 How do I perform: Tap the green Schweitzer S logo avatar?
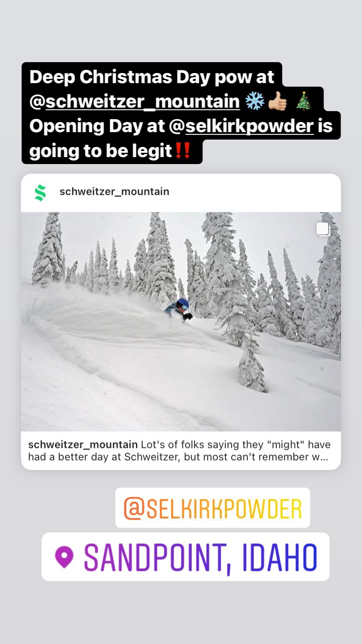[x=41, y=192]
